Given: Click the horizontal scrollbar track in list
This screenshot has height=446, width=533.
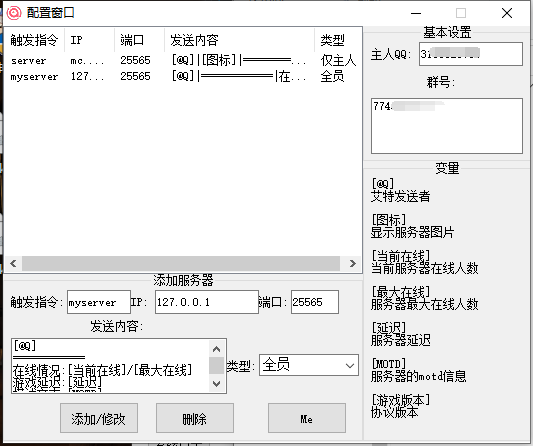Looking at the screenshot, I should [x=181, y=263].
